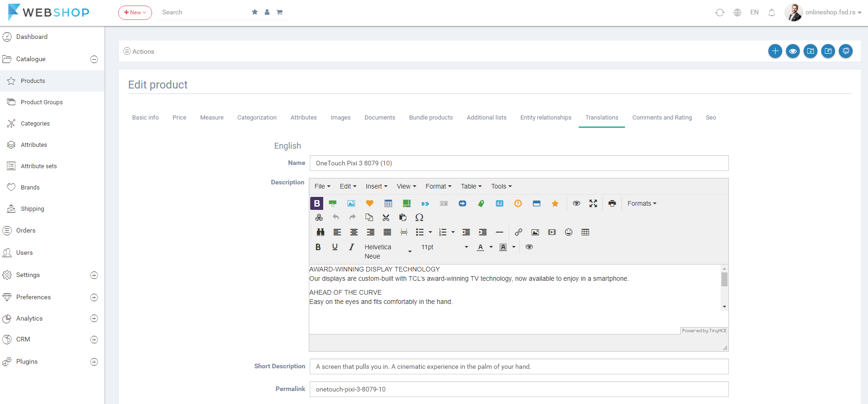Expand the CRM sidebar section
868x404 pixels.
point(94,340)
